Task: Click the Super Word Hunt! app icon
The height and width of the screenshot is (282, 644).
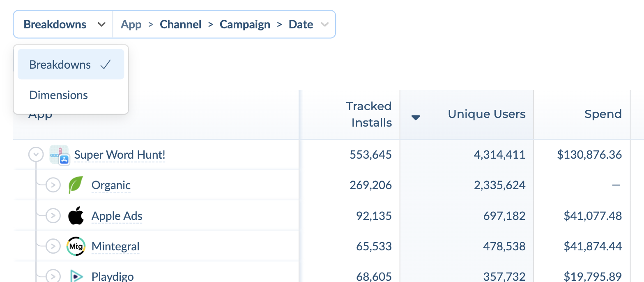Action: pos(60,155)
